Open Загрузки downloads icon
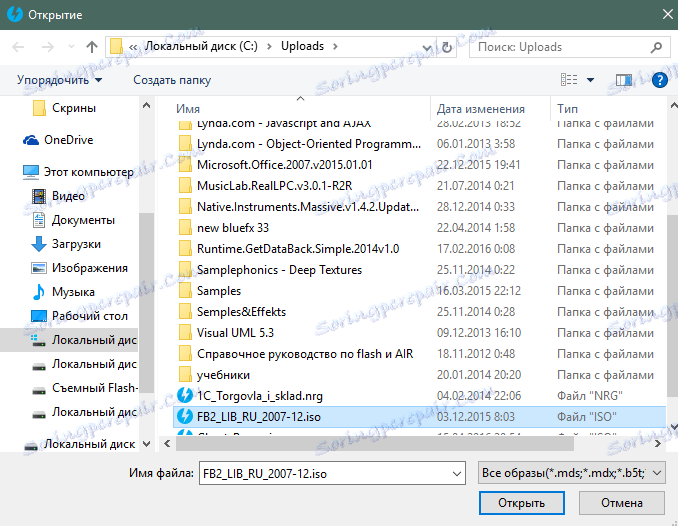Viewport: 678px width, 526px height. pyautogui.click(x=39, y=244)
